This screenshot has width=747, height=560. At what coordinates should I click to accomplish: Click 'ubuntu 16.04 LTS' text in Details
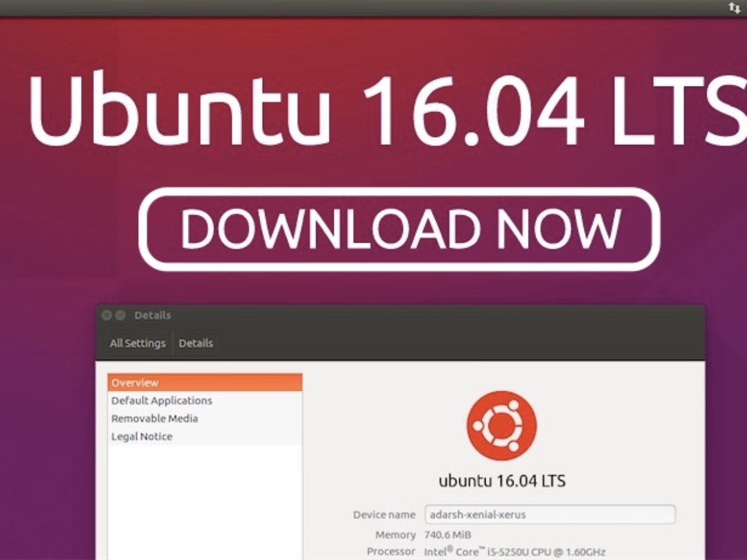(502, 480)
